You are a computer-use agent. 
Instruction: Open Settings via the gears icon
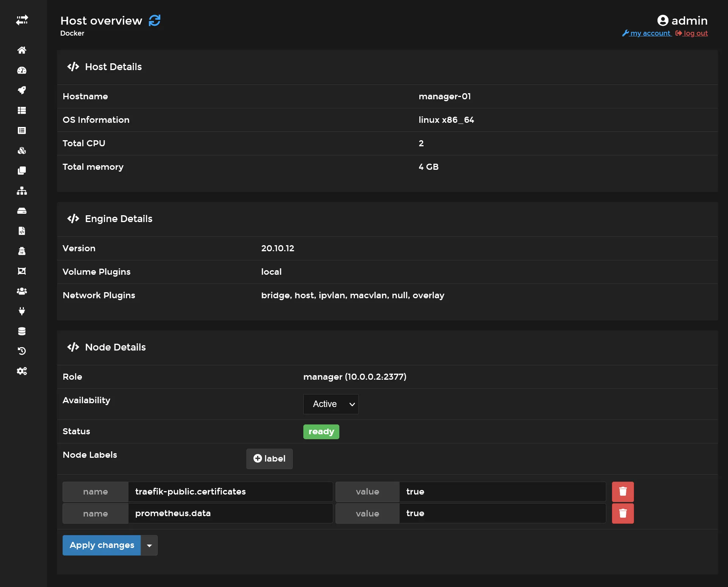tap(22, 371)
